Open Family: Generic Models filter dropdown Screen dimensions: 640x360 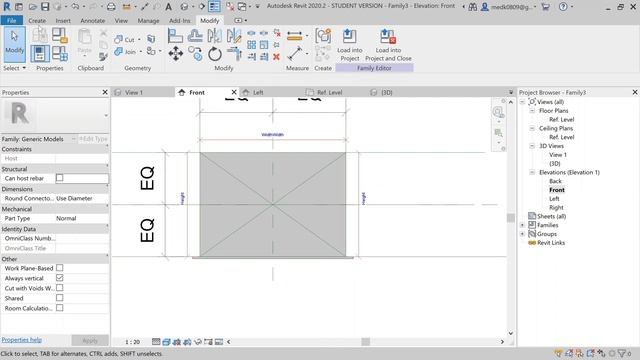click(x=74, y=139)
